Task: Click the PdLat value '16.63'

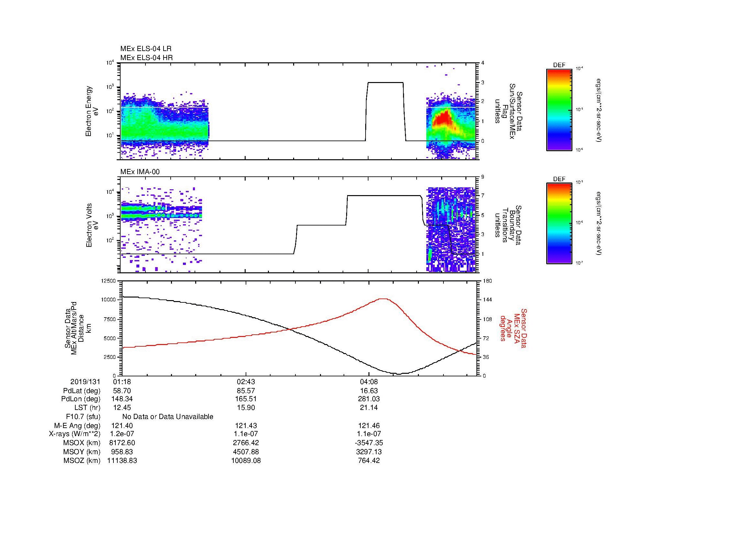Action: 369,391
